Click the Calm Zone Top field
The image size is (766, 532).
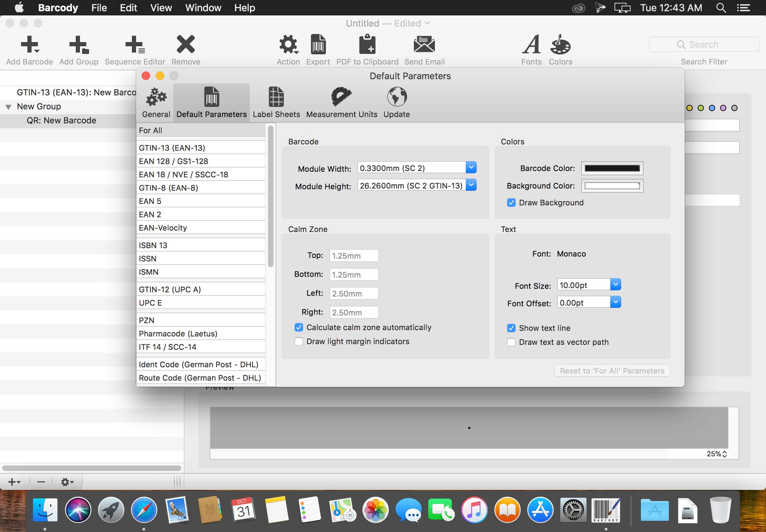[354, 255]
